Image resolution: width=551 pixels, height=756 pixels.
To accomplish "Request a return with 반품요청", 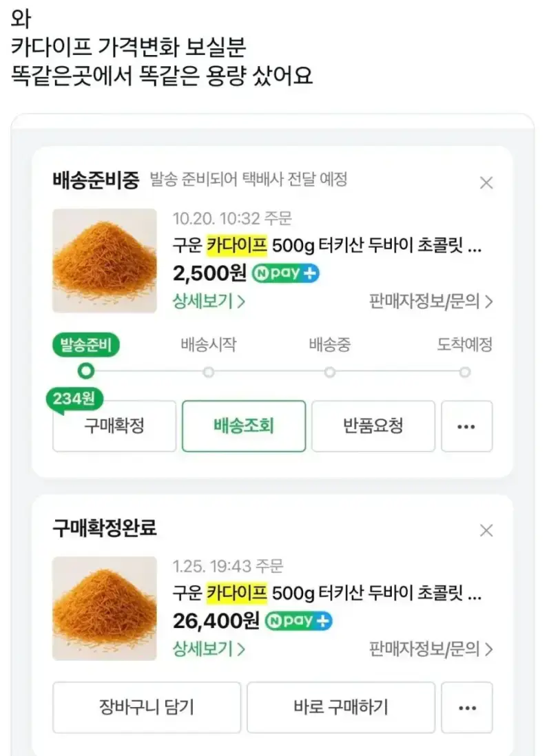I will coord(373,426).
